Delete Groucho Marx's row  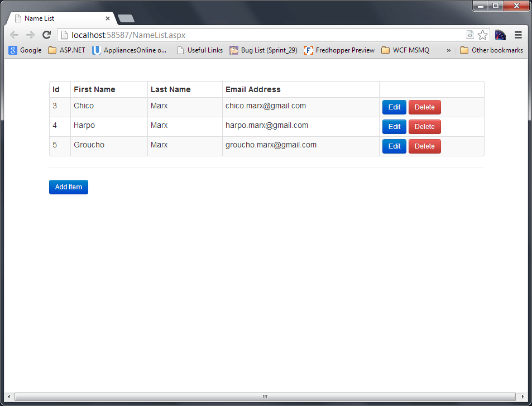(424, 146)
